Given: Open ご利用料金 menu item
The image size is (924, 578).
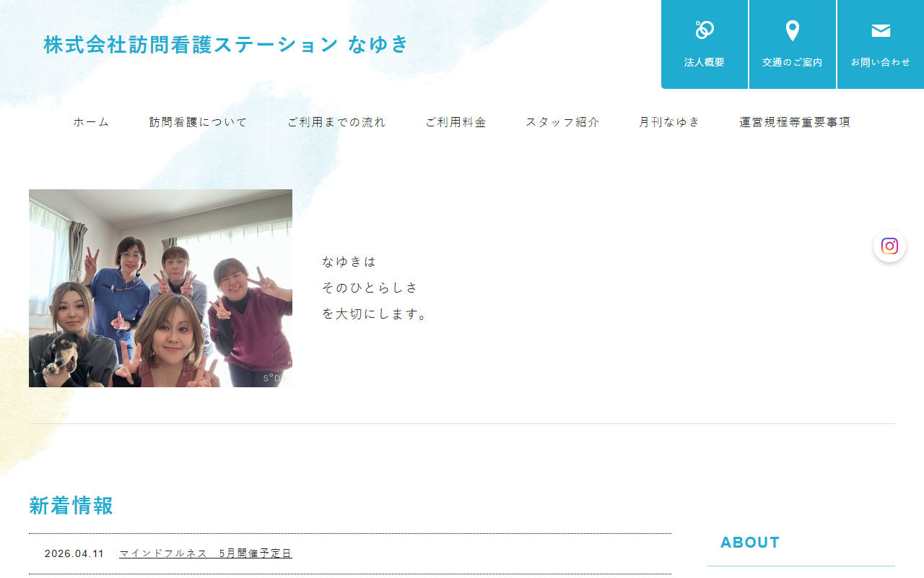Looking at the screenshot, I should pyautogui.click(x=456, y=122).
